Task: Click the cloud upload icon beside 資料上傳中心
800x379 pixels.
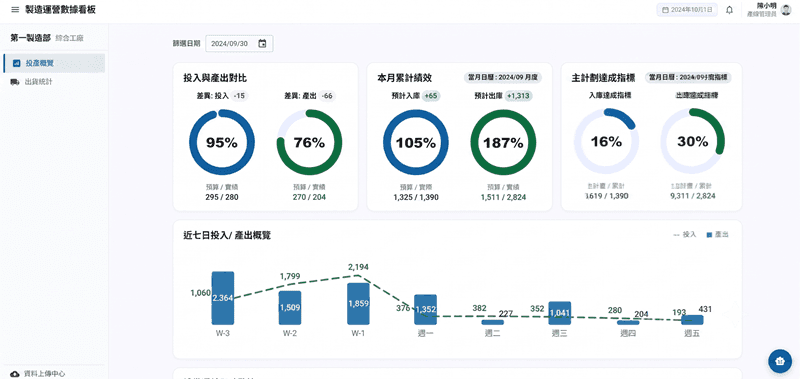Action: (x=15, y=374)
